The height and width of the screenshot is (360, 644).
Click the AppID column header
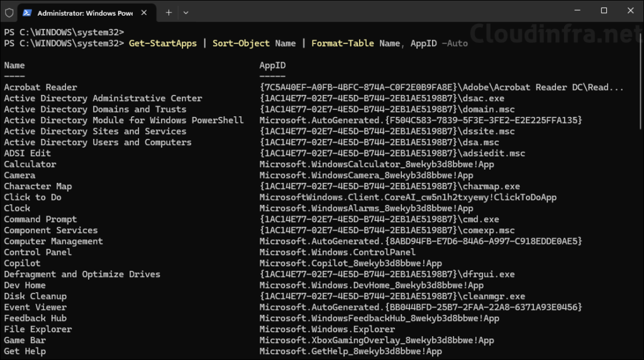(x=272, y=65)
